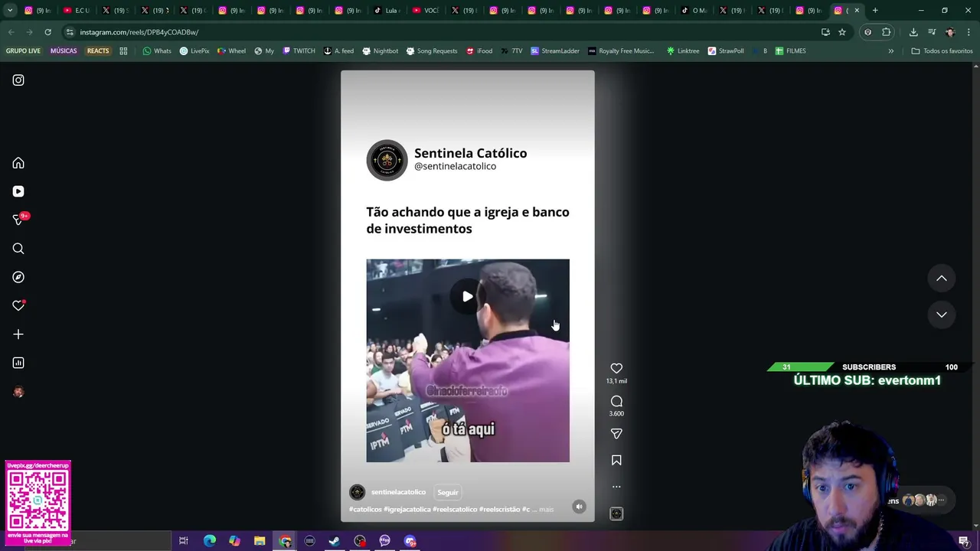Like the reel with heart icon
The image size is (980, 551).
pyautogui.click(x=616, y=368)
